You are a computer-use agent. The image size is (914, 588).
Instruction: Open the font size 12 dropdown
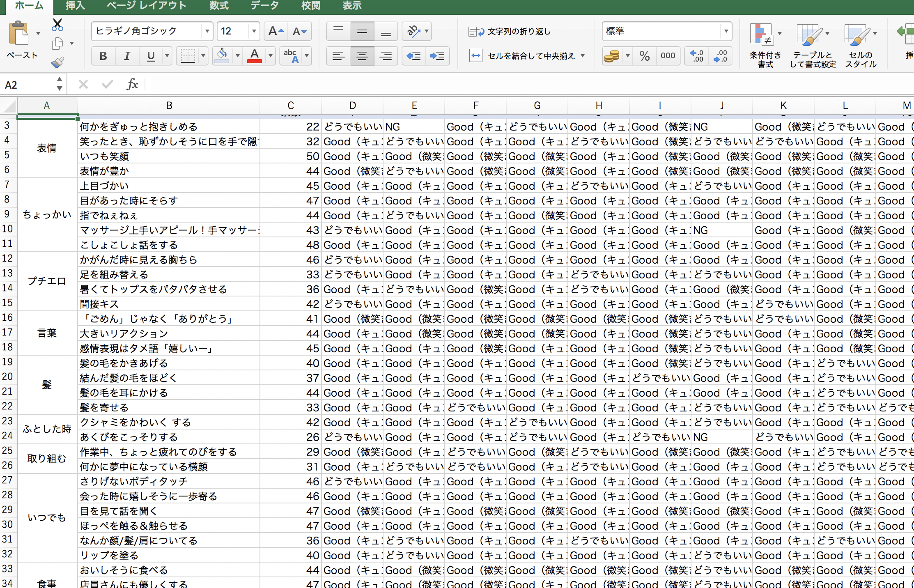coord(254,31)
